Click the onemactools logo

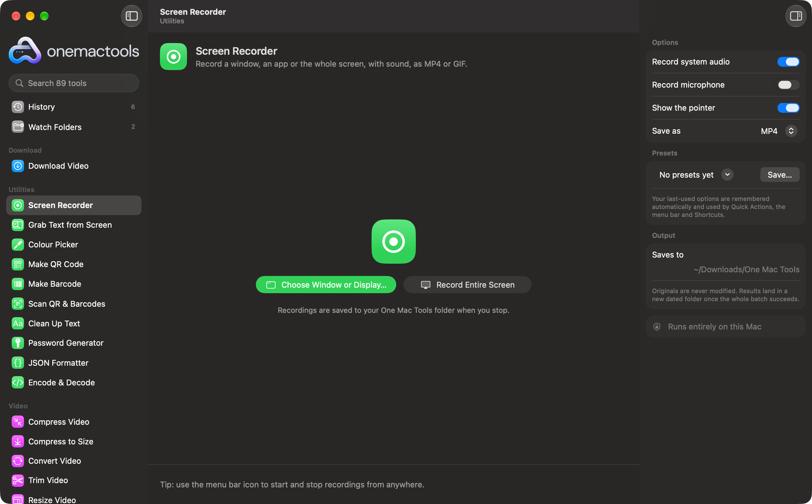coord(74,51)
